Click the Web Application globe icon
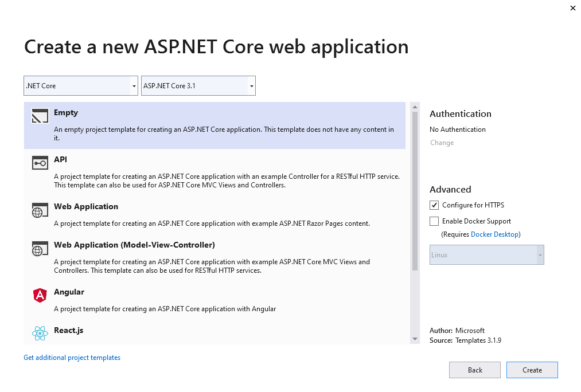 tap(40, 210)
